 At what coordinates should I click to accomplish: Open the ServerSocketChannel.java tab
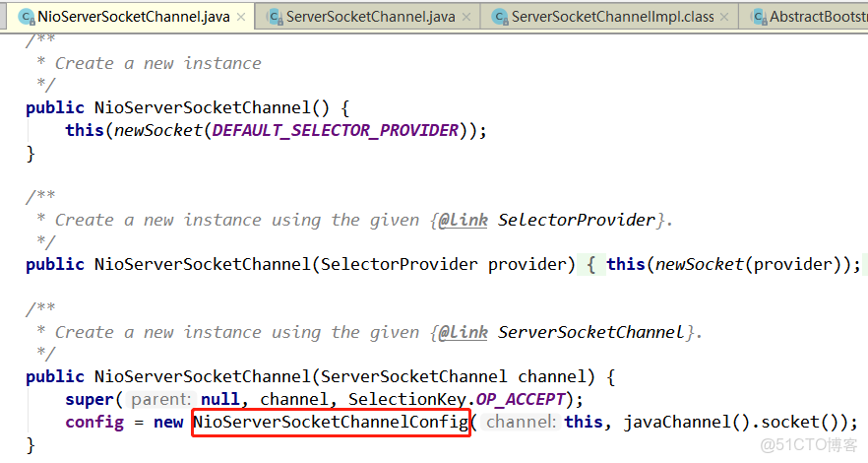(x=368, y=17)
